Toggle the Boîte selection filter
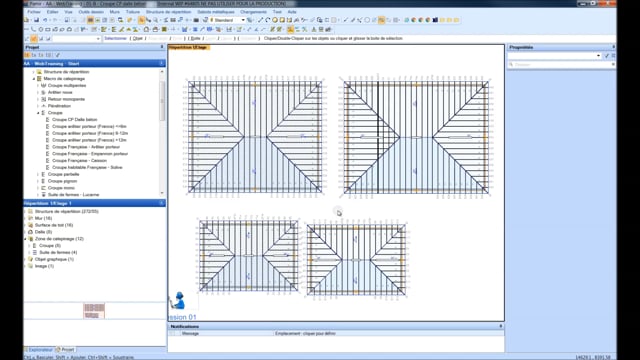This screenshot has height=360, width=640. point(196,38)
